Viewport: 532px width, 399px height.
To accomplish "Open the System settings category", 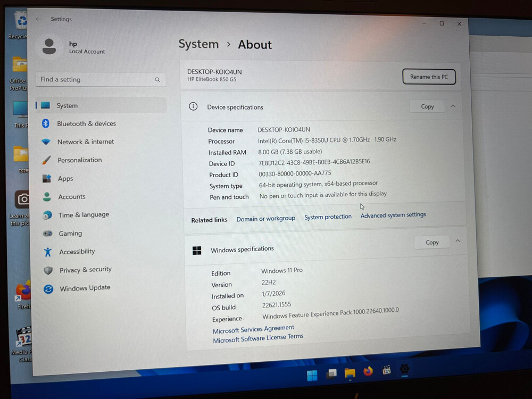I will 101,105.
